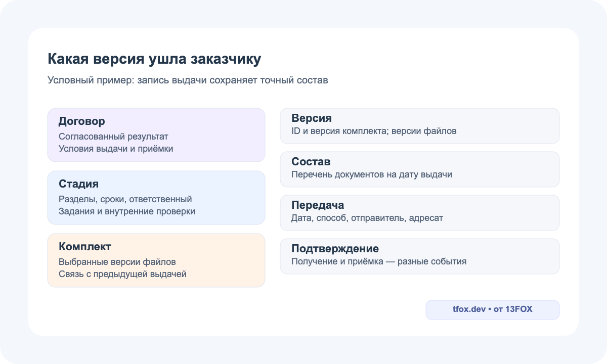Click the subtitle starting "Условный пример: запись выдачи"
This screenshot has height=364, width=607.
tap(188, 80)
